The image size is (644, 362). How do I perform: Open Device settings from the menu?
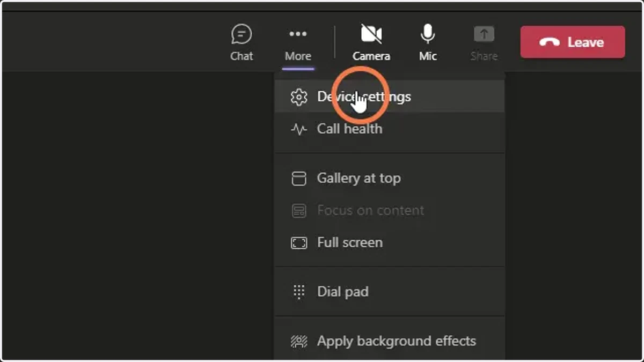click(x=390, y=97)
